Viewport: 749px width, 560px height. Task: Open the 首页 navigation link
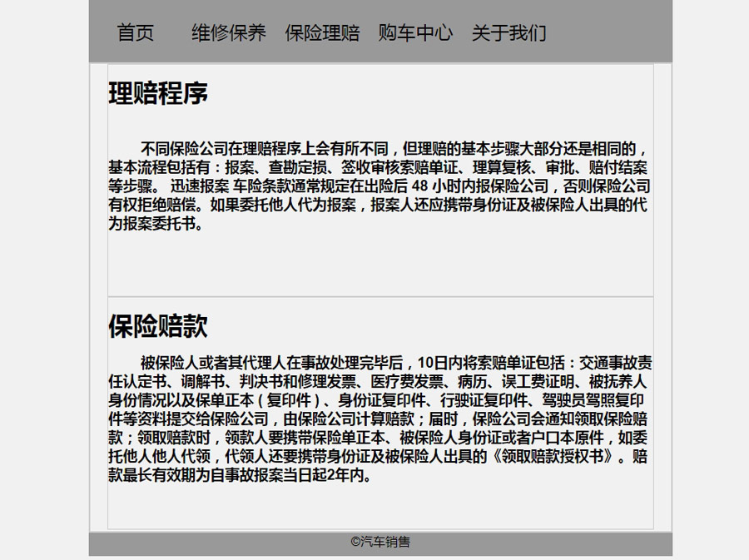click(x=136, y=33)
